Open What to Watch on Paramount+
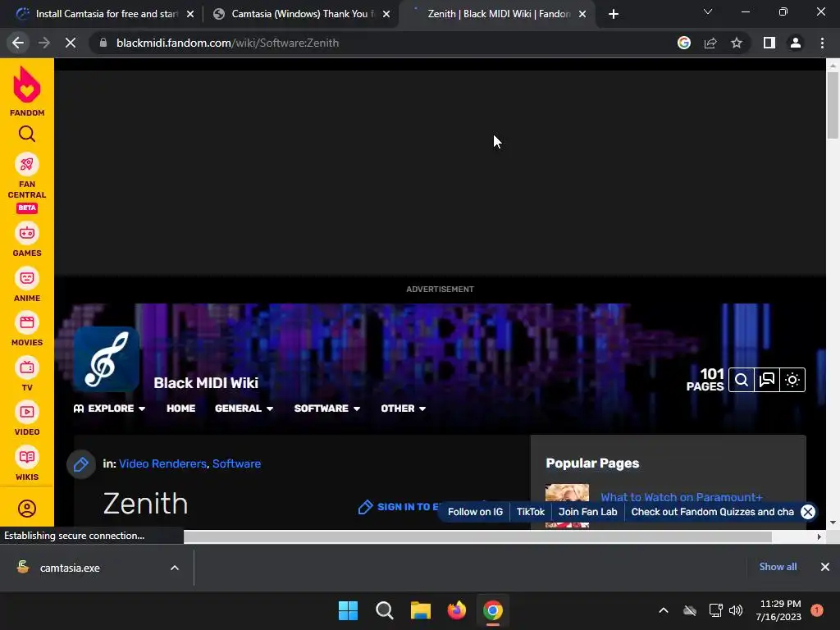 [681, 497]
